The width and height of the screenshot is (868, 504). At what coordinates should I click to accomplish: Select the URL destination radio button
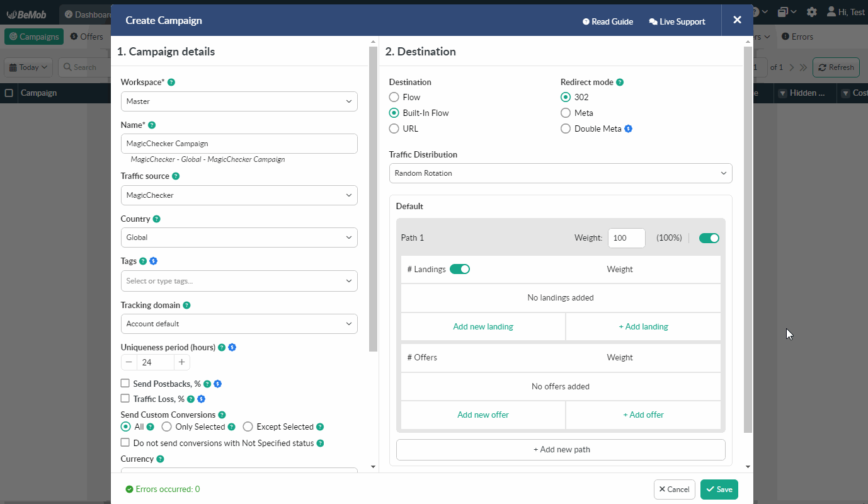pos(394,129)
